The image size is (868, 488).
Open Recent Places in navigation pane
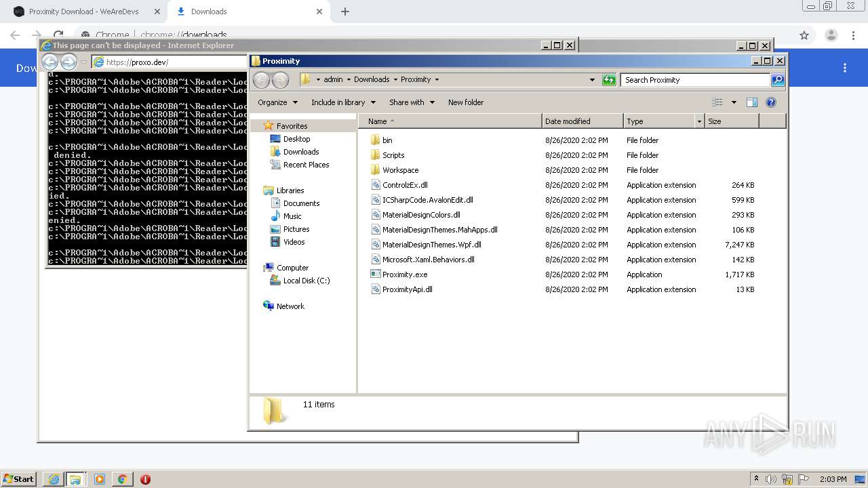[306, 165]
